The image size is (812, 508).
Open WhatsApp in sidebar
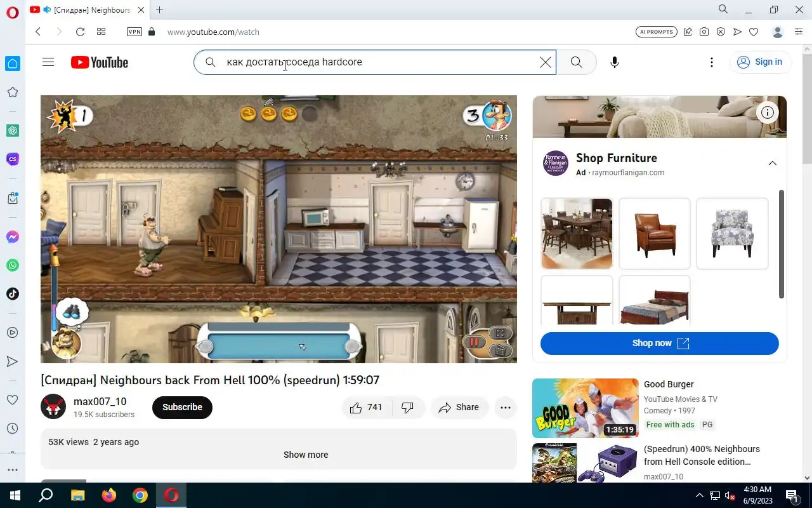pos(12,265)
